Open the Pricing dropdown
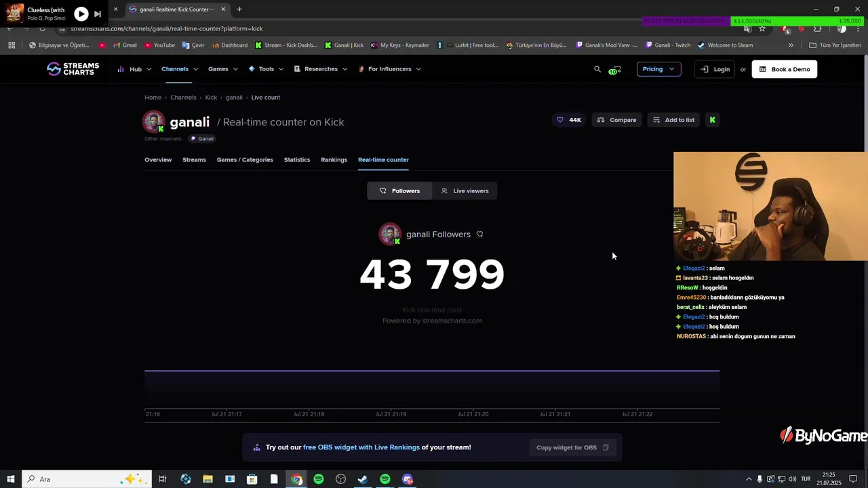 pyautogui.click(x=658, y=69)
